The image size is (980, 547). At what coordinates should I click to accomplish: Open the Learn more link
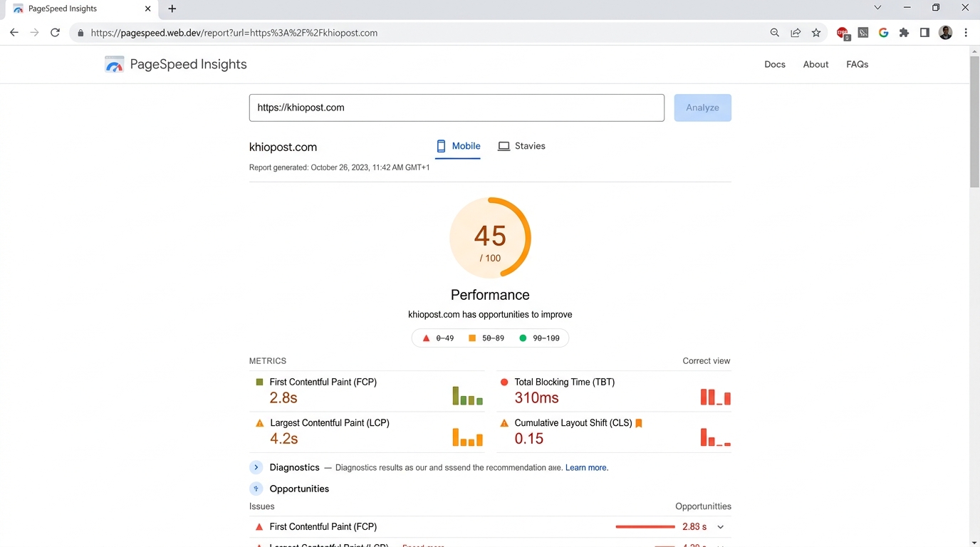(586, 468)
